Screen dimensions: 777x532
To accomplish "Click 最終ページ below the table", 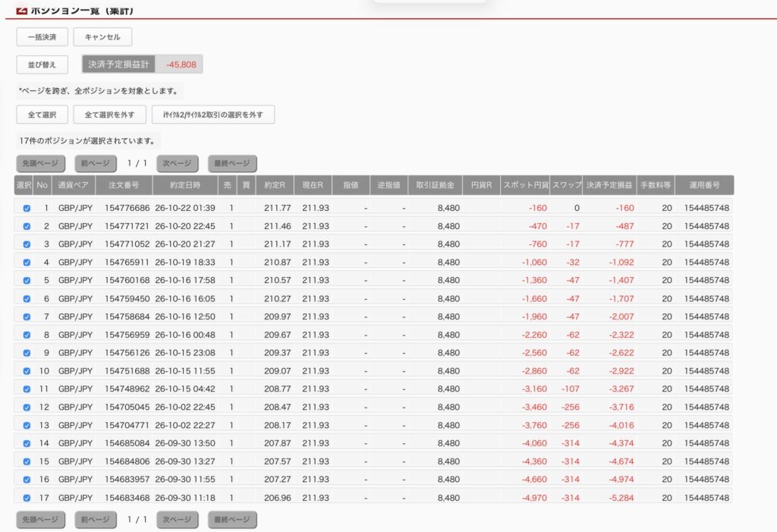I will [232, 520].
